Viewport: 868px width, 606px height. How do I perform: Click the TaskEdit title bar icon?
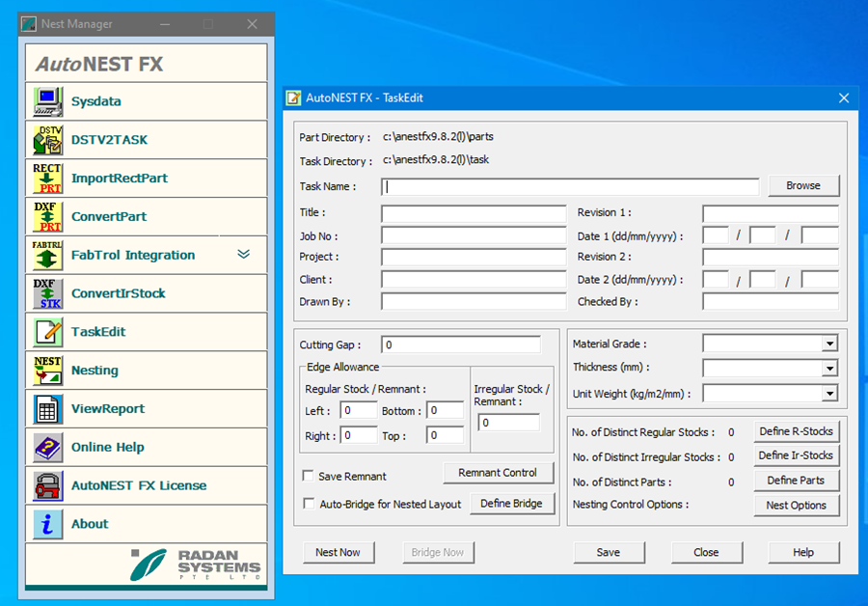pos(293,98)
